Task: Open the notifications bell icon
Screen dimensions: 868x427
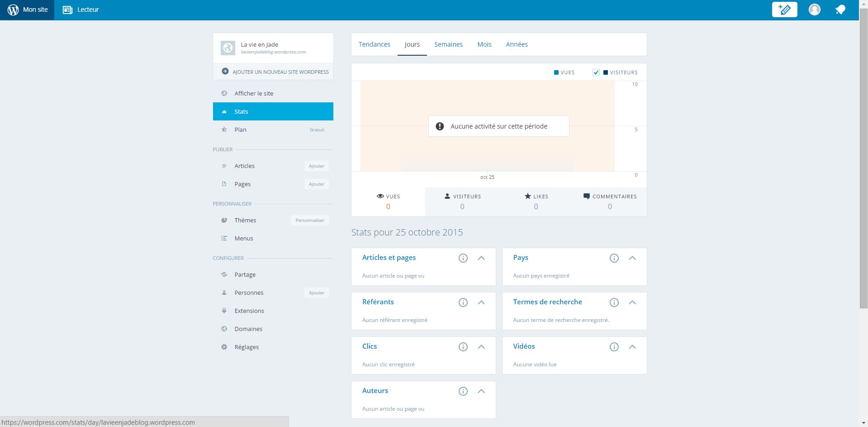Action: click(x=840, y=10)
